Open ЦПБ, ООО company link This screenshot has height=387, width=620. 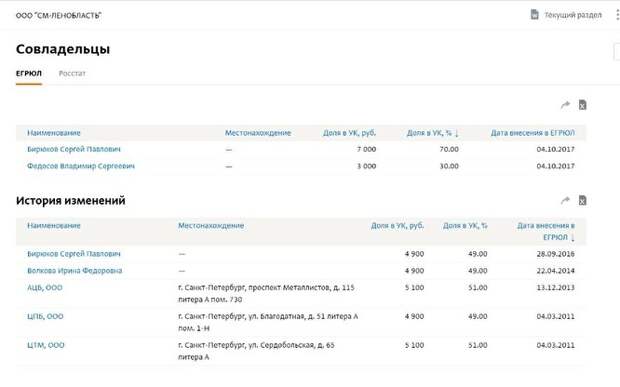click(x=45, y=316)
